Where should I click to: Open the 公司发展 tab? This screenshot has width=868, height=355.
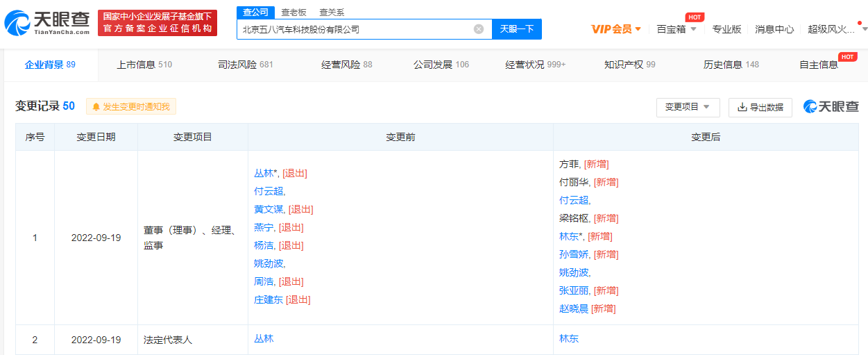pyautogui.click(x=441, y=65)
